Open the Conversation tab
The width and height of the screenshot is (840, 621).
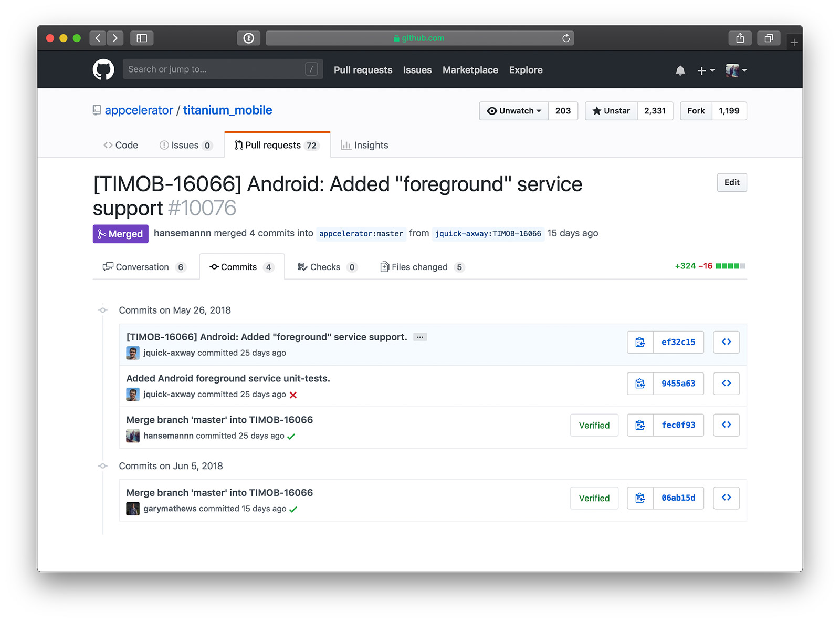[x=144, y=267]
